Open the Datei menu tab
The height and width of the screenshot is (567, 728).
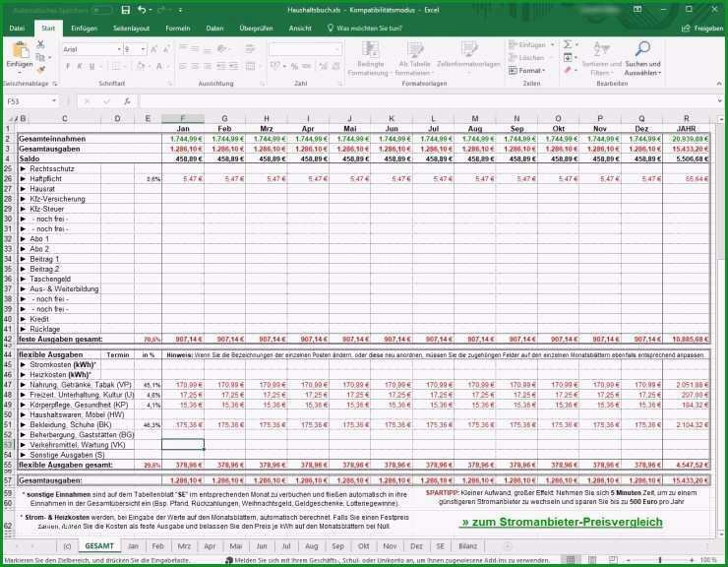point(17,29)
